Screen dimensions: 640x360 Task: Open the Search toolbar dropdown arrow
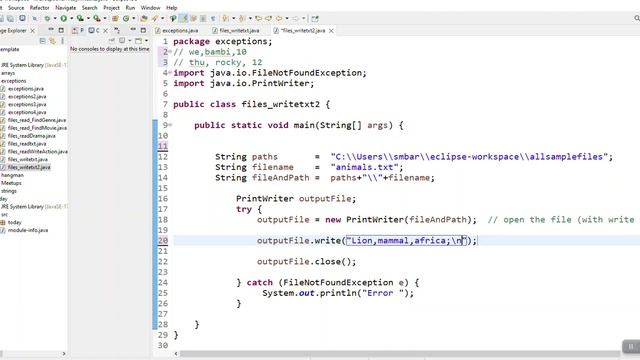(x=162, y=18)
